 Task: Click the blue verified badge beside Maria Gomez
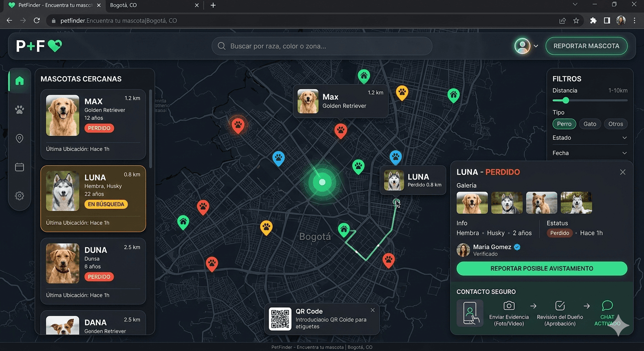517,247
